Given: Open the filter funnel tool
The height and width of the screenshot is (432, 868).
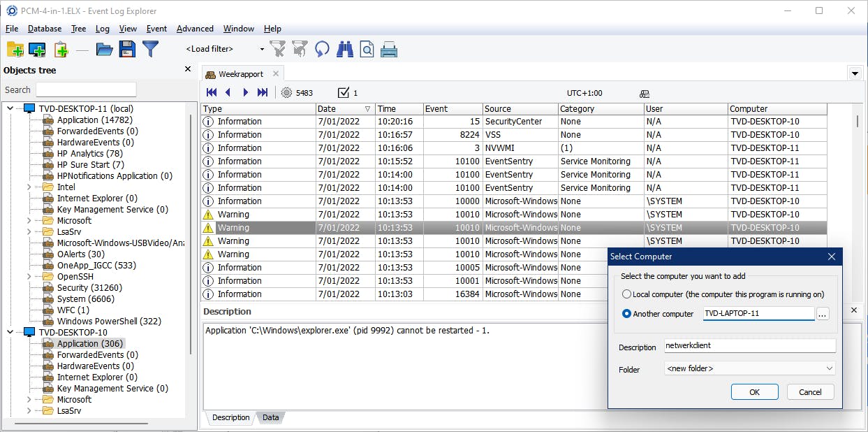Looking at the screenshot, I should coord(150,49).
